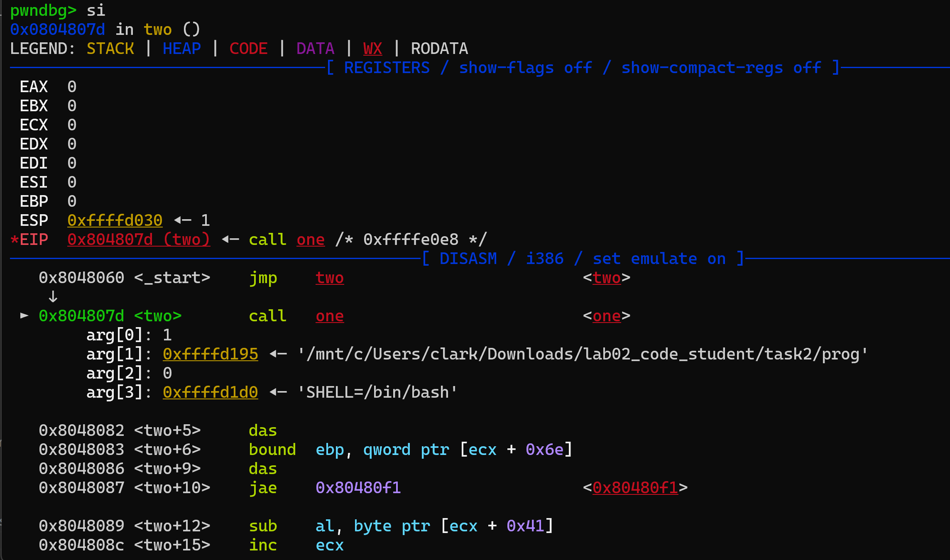Click the arg[3] pointer 0xffffd1d0
The image size is (950, 560).
(x=211, y=392)
